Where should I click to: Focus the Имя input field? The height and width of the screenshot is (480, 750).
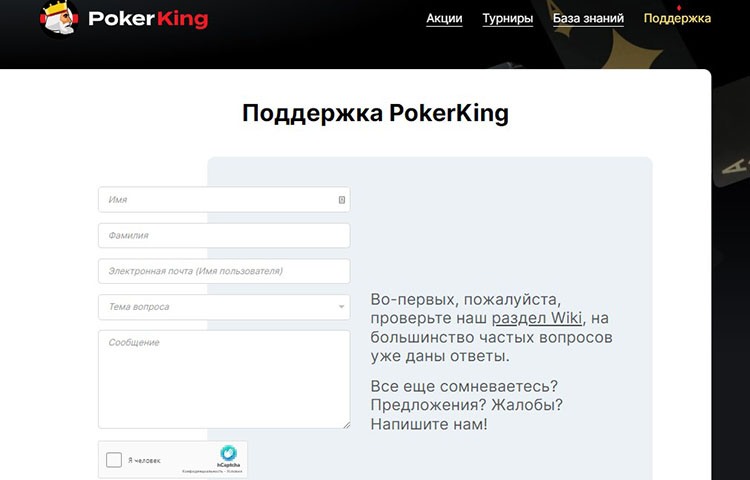click(x=224, y=200)
